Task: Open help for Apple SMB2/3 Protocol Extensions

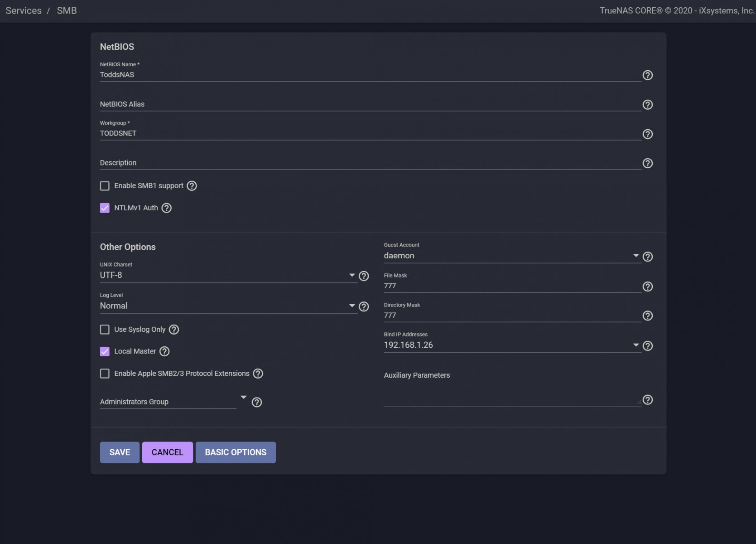Action: coord(258,374)
